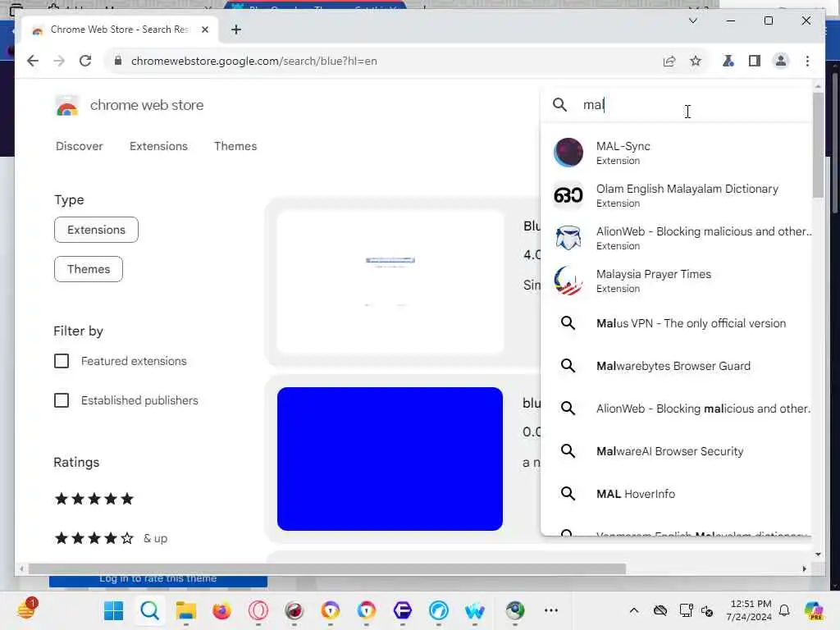The width and height of the screenshot is (840, 630).
Task: Switch to the Extensions tab
Action: [158, 146]
